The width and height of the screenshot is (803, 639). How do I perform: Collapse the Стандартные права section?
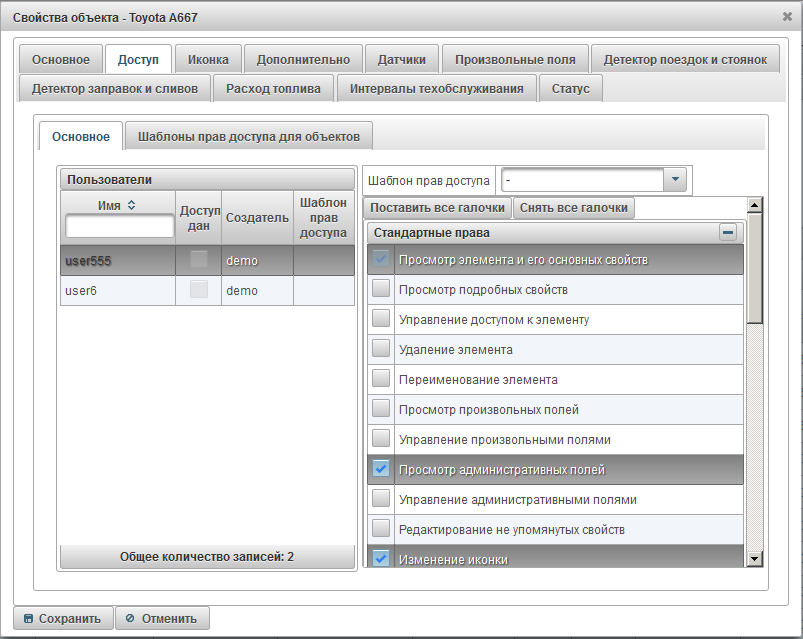[x=728, y=232]
